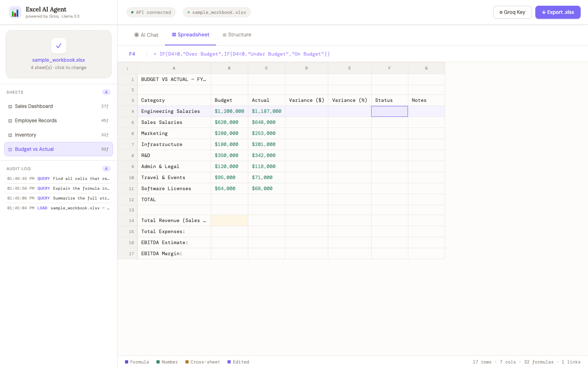Click the Engineering Salaries cell
Screen dimensions: 588x368
174,111
